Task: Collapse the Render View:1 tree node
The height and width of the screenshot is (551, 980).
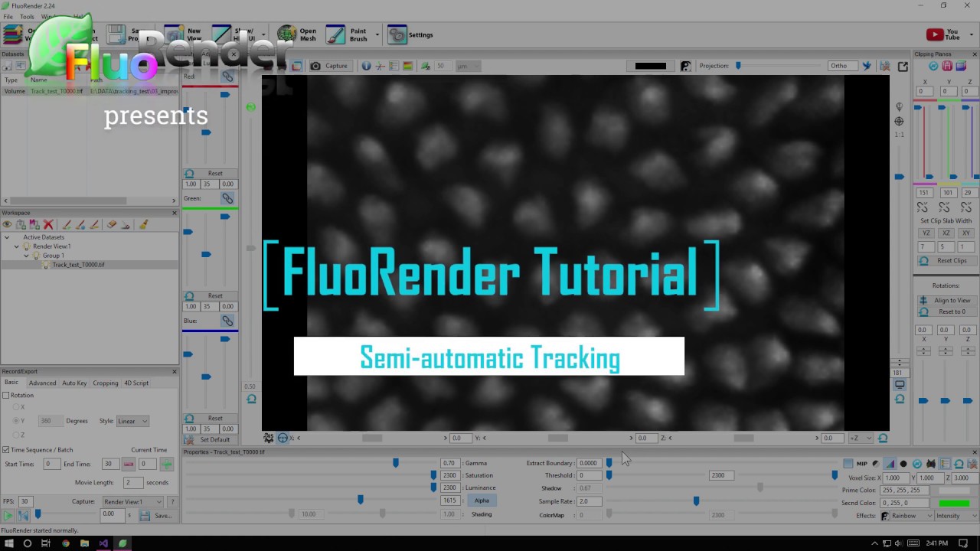Action: (x=16, y=246)
